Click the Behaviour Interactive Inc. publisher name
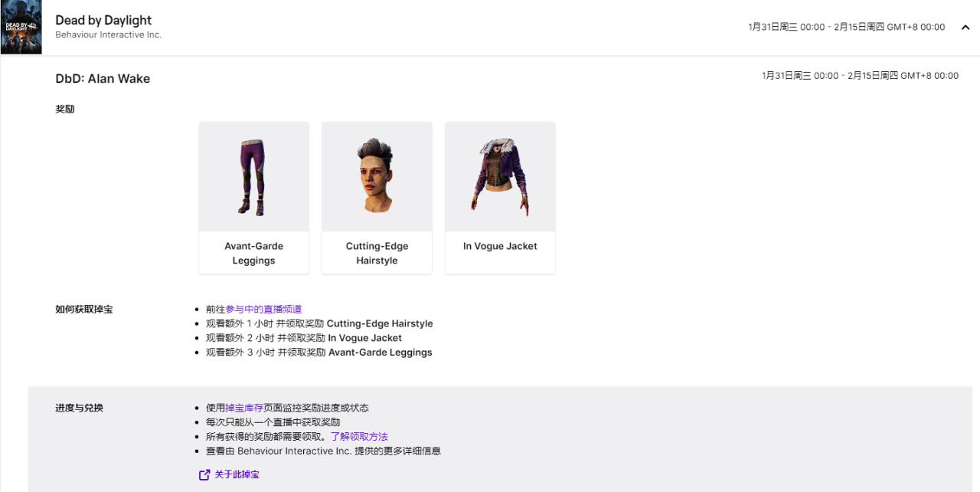Screen dimensions: 980x492 [108, 34]
